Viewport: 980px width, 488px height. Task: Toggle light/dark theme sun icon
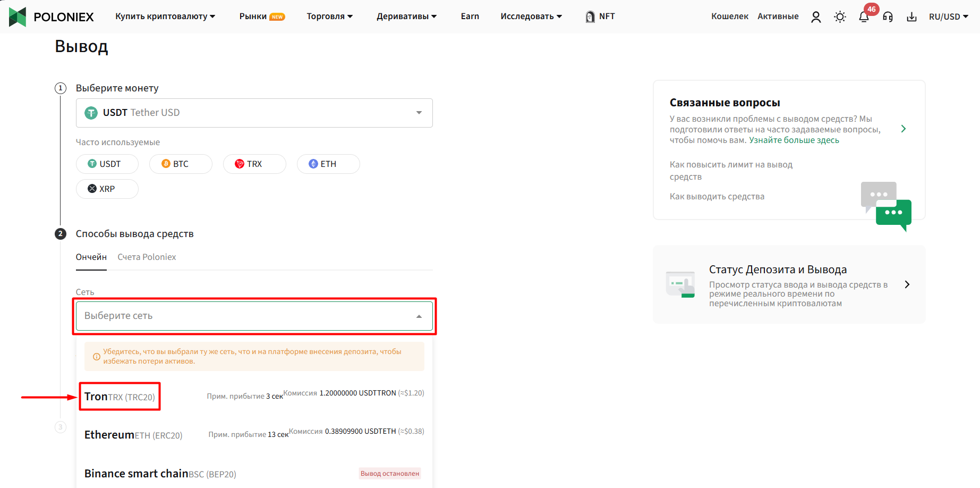click(840, 17)
